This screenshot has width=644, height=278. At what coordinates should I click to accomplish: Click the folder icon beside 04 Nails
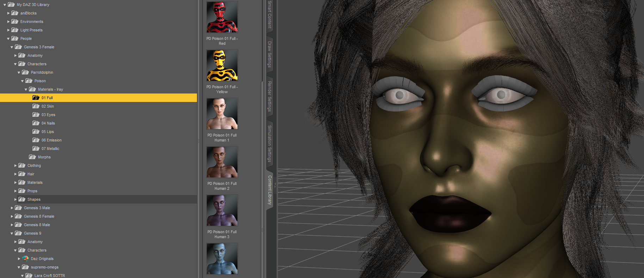point(36,123)
